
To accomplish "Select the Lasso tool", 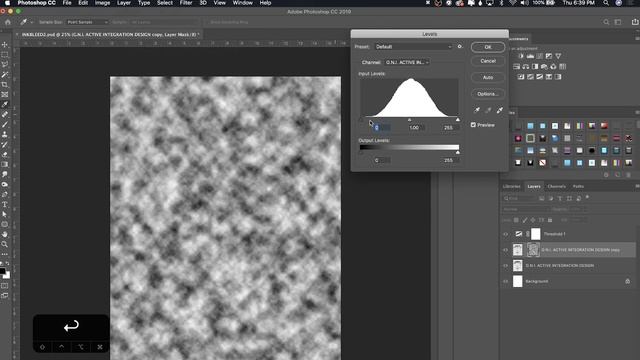I will (5, 64).
